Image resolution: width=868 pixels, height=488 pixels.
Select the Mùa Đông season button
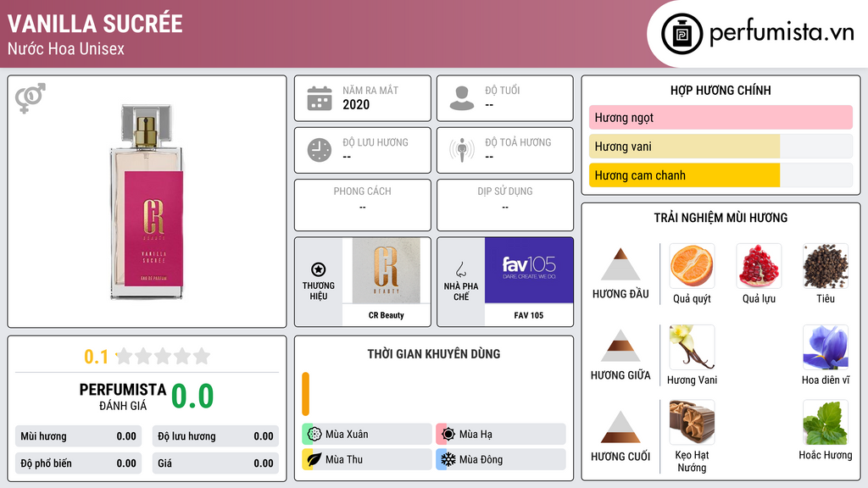coord(501,459)
